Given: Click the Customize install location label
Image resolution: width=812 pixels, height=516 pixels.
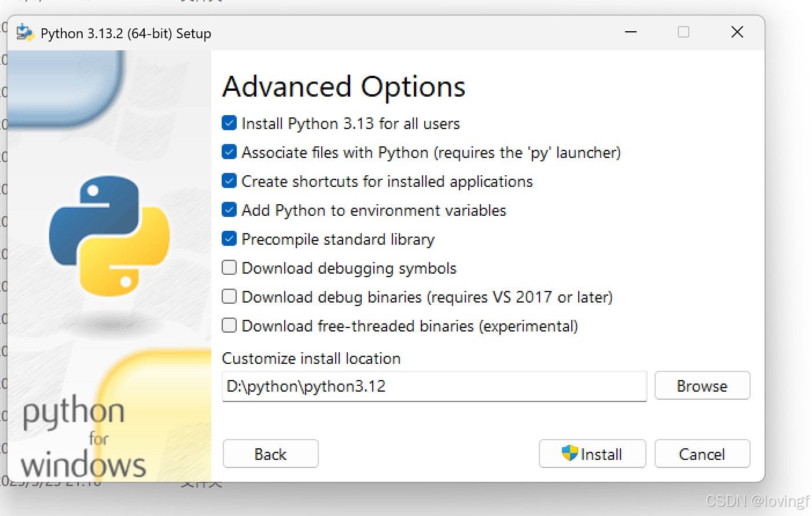Looking at the screenshot, I should [x=311, y=359].
